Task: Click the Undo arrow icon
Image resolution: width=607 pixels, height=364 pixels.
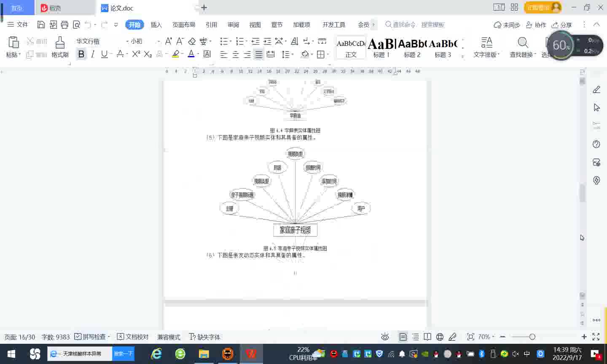Action: [x=88, y=25]
